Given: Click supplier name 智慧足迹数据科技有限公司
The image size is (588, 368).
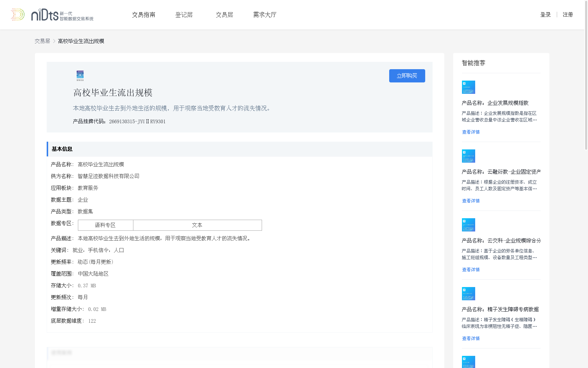Looking at the screenshot, I should pyautogui.click(x=108, y=176).
